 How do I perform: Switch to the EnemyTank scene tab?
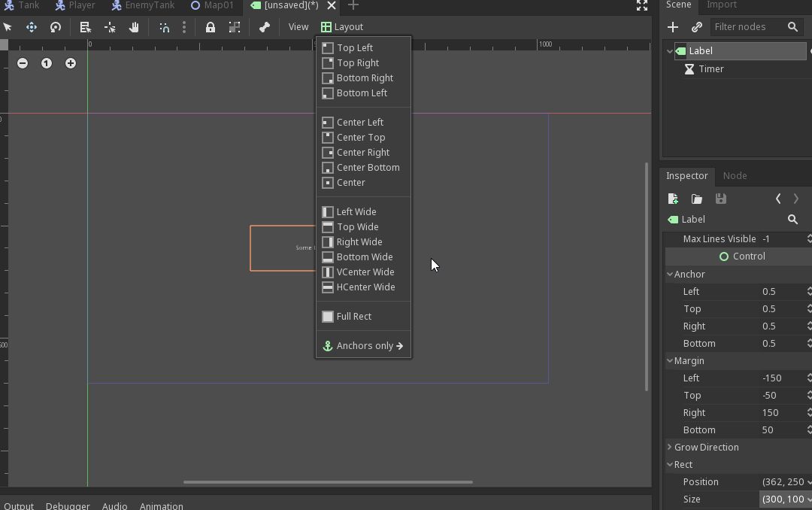pyautogui.click(x=144, y=5)
